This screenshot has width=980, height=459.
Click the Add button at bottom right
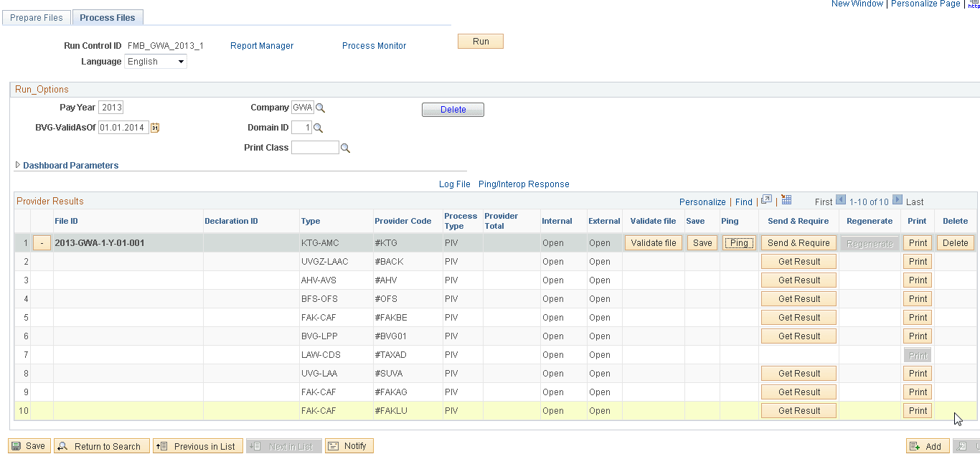(x=928, y=446)
